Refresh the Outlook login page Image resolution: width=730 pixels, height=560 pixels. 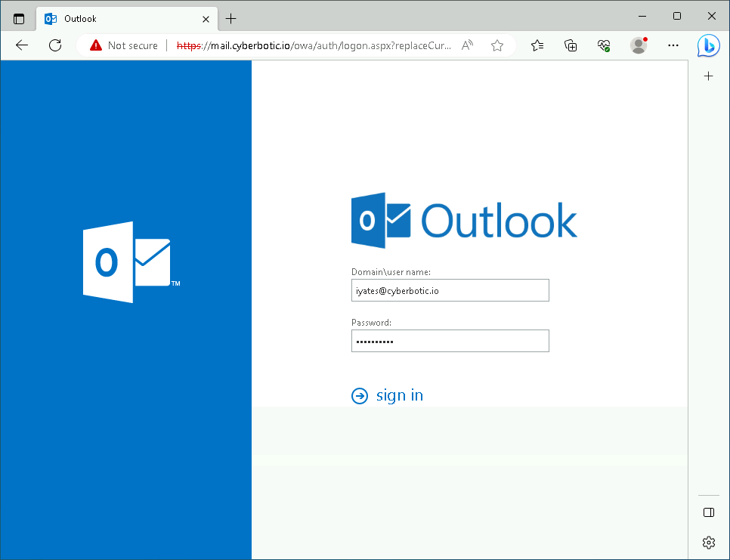coord(55,45)
